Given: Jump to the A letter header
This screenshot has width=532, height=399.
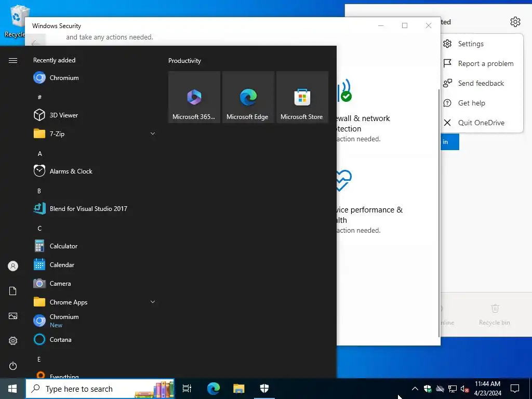Looking at the screenshot, I should click(x=39, y=153).
